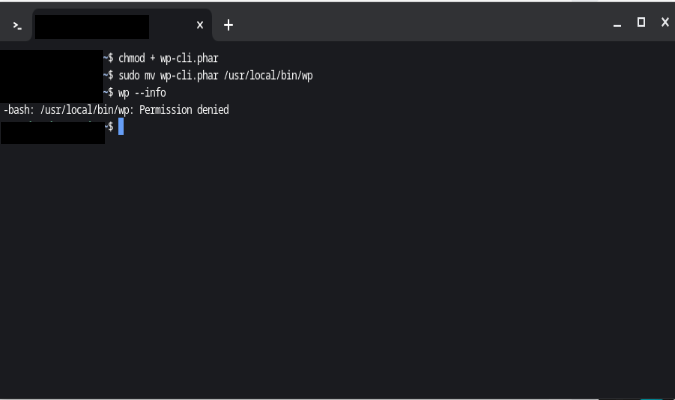Maximize the terminal window
This screenshot has height=400, width=675.
point(641,22)
